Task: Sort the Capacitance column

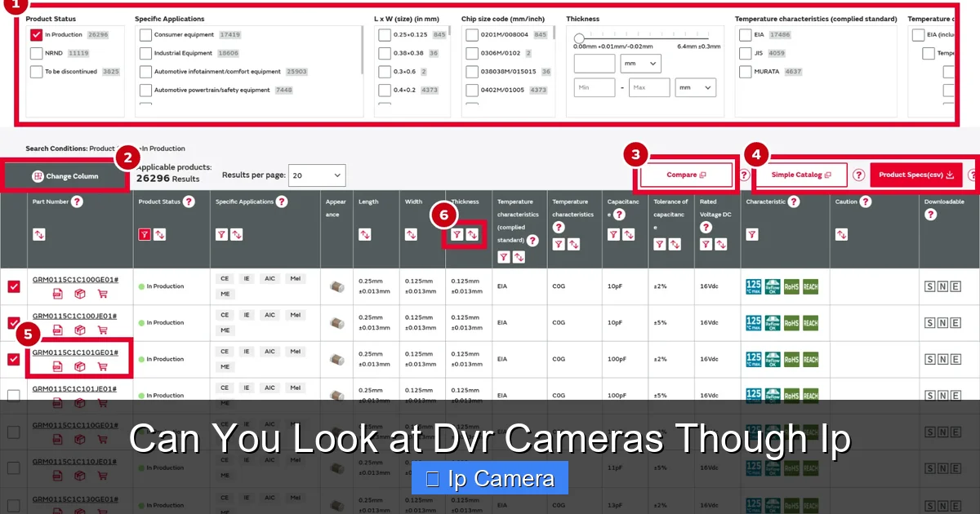Action: tap(629, 234)
